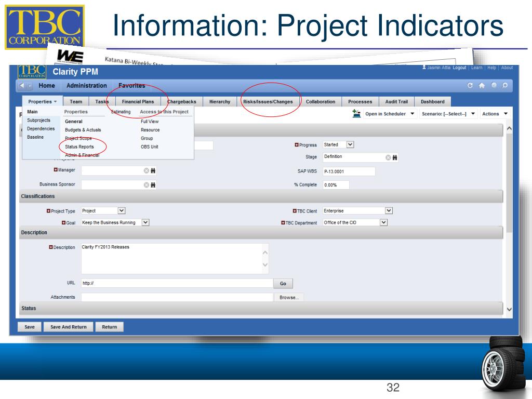Screen dimensions: 532x399
Task: Open Stage lookup with the binoculars icon
Action: 395,157
